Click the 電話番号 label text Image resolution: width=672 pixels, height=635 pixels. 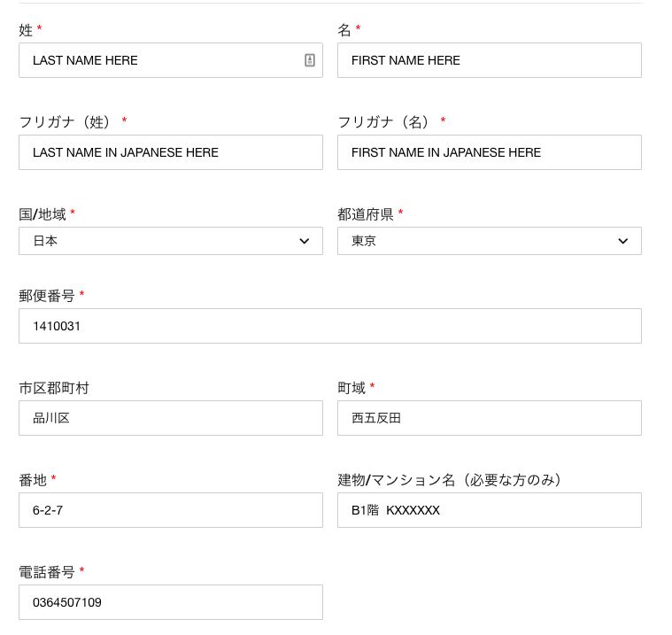(x=47, y=572)
